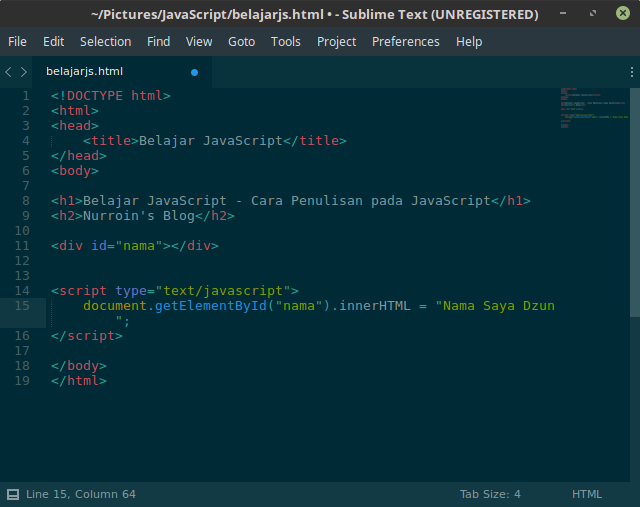Screen dimensions: 640x507
Task: Go to previous tab with left arrow
Action: click(9, 72)
